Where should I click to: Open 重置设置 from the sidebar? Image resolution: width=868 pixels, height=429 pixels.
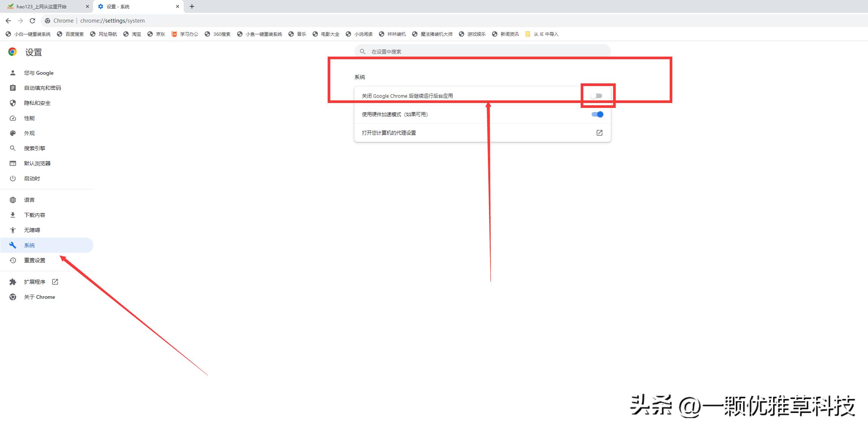[x=34, y=260]
